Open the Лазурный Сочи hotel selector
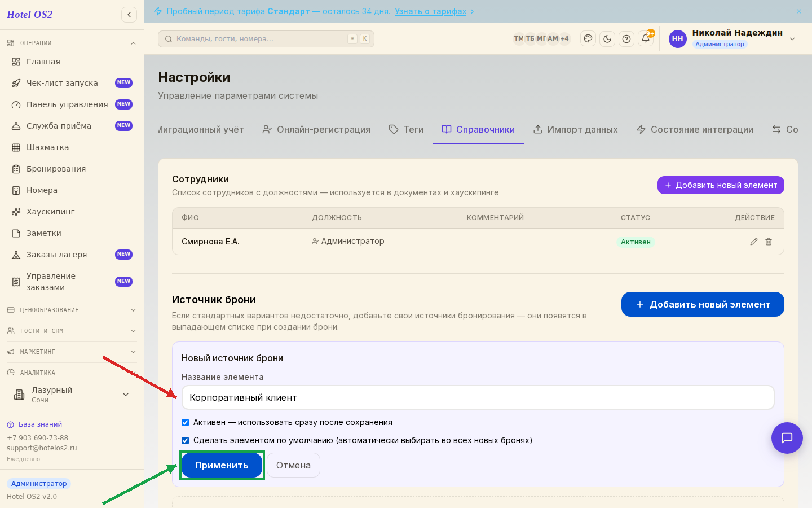This screenshot has width=812, height=508. coord(72,395)
